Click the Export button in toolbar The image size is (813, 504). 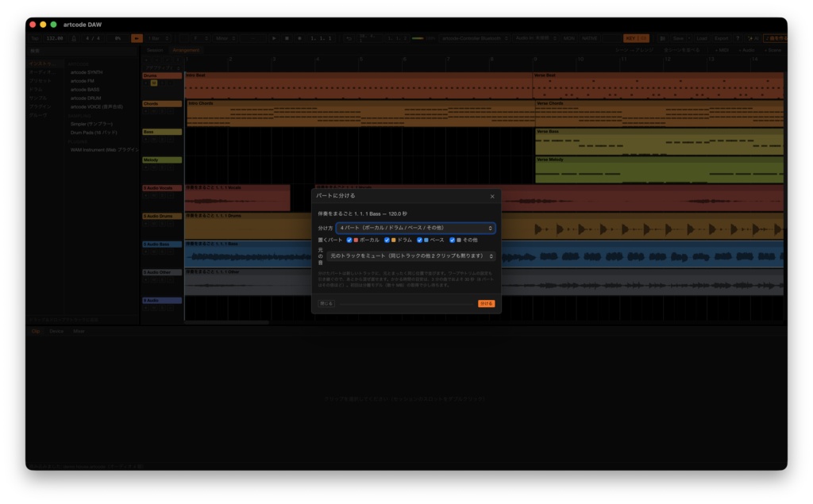[x=721, y=38]
